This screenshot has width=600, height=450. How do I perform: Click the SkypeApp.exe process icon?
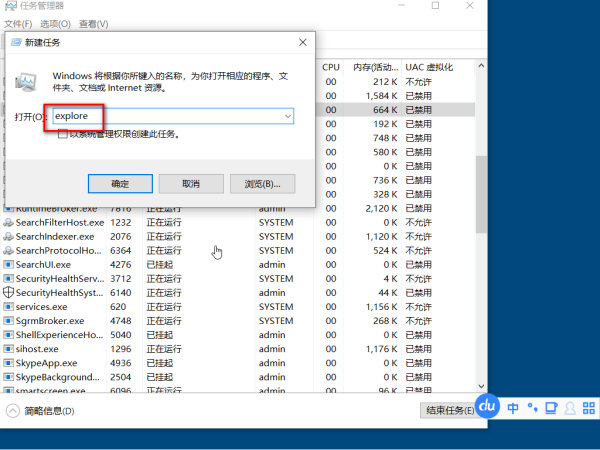(8, 362)
